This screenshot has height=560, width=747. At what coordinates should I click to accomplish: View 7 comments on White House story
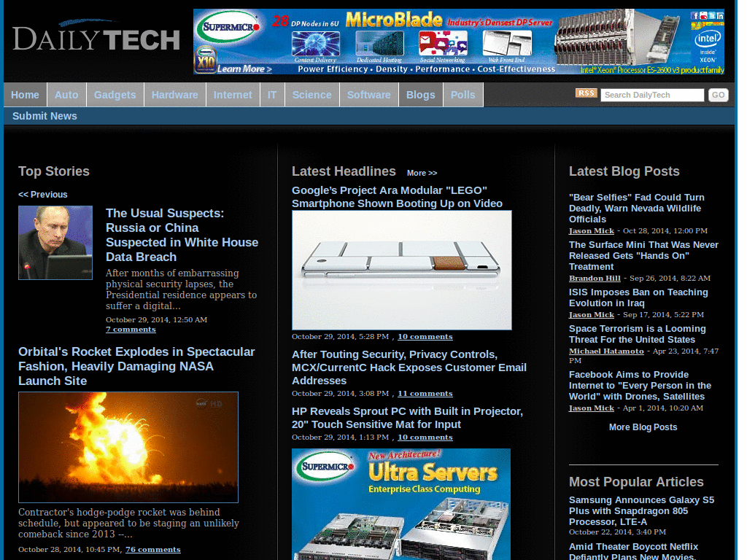pyautogui.click(x=131, y=329)
